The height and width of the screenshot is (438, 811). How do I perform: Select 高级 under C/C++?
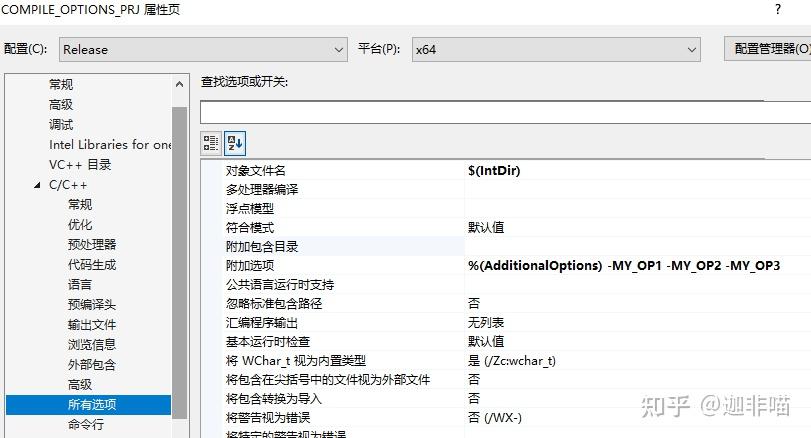pyautogui.click(x=80, y=385)
